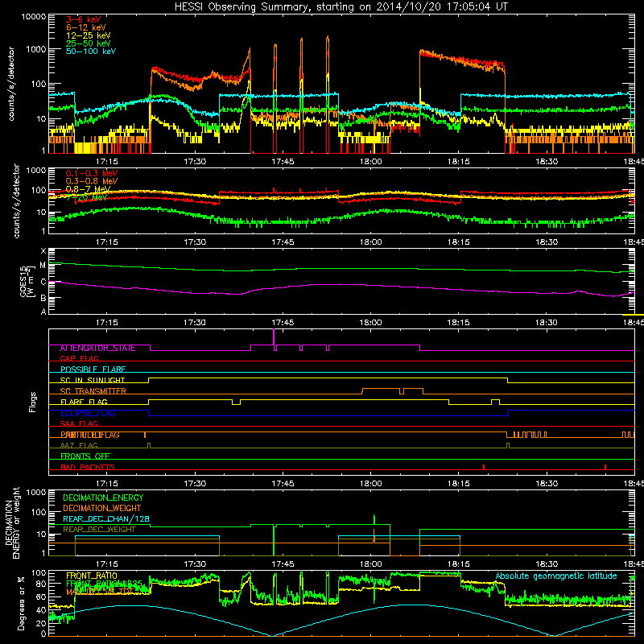The width and height of the screenshot is (644, 644).
Task: Click the 18:30 time label below decimation panel
Action: point(547,564)
